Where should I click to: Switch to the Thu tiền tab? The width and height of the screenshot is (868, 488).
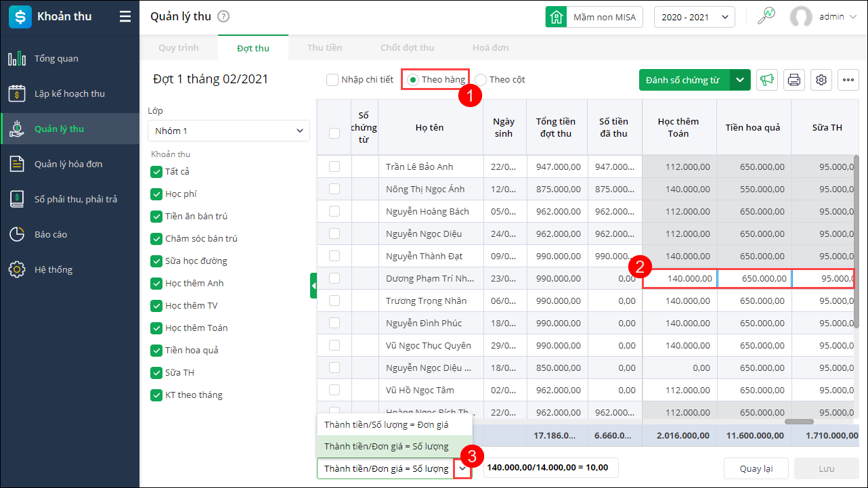[324, 48]
